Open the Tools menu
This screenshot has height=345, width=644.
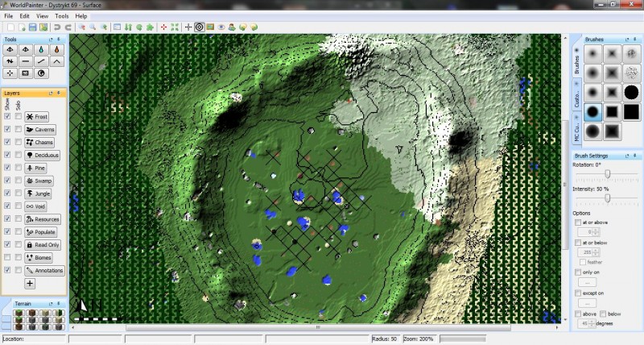(x=62, y=16)
